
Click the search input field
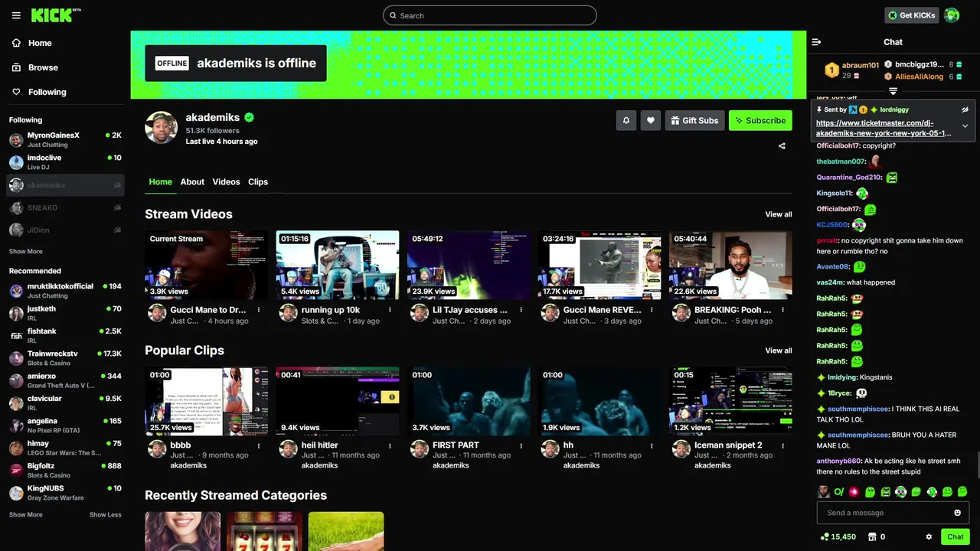(490, 15)
